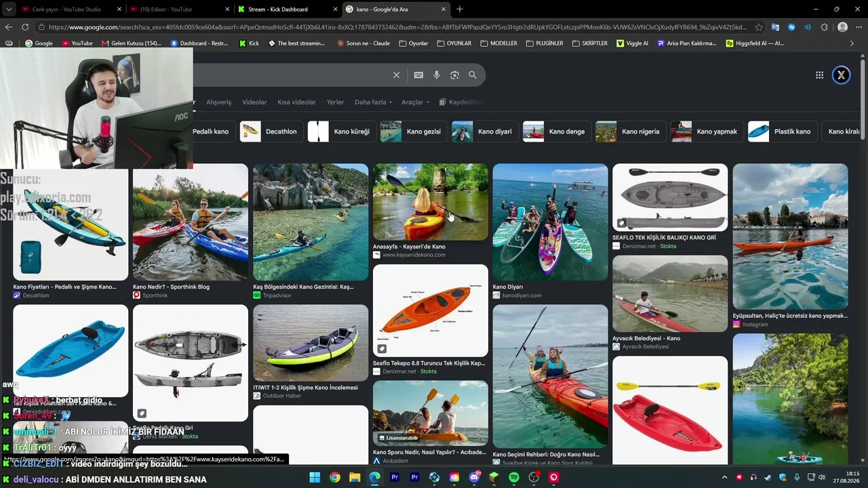
Task: Show hidden system tray icons
Action: click(724, 477)
